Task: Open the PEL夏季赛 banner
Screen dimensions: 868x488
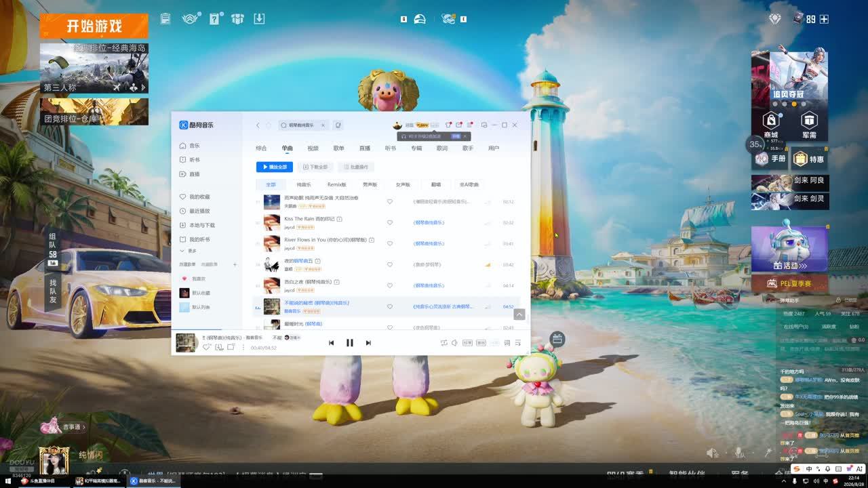Action: [789, 283]
